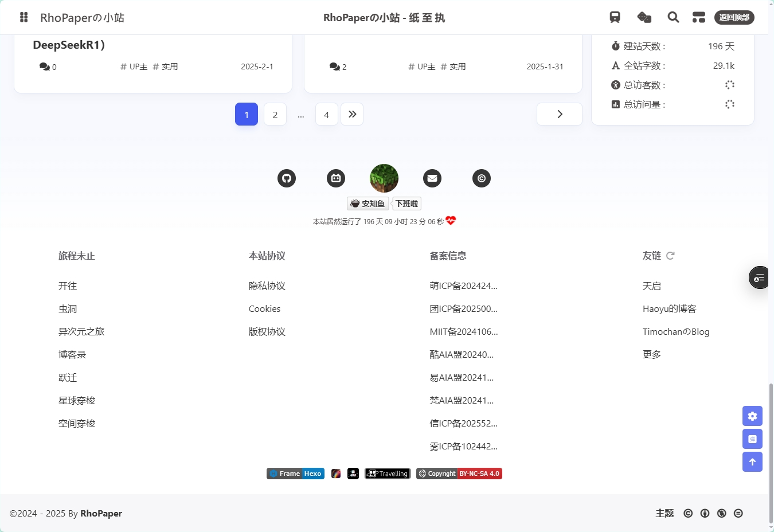Jump to last page with double chevron

(x=352, y=114)
